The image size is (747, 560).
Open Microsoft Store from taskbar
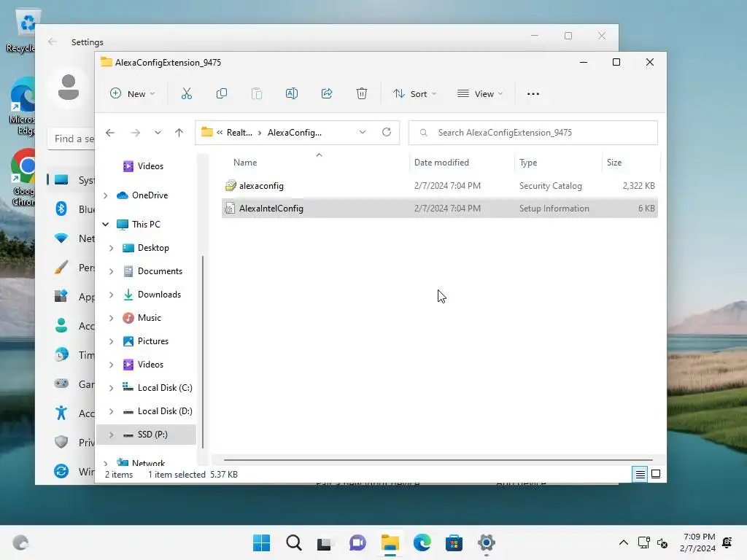pyautogui.click(x=454, y=542)
